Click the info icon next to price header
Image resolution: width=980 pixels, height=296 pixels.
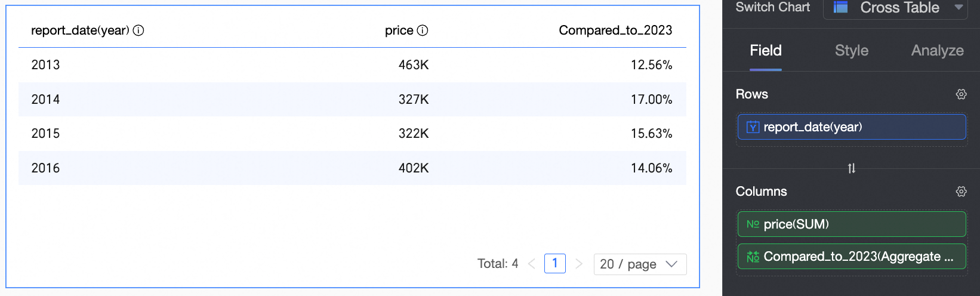(423, 30)
